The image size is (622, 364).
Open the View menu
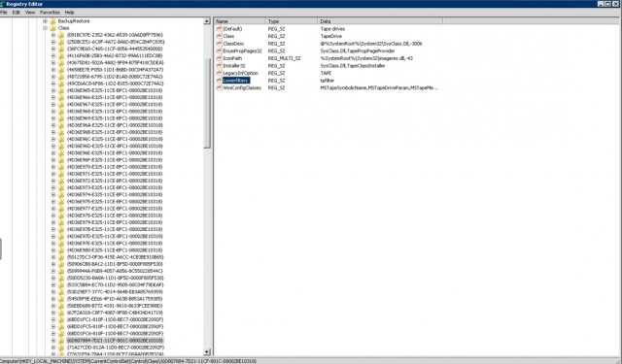(30, 13)
